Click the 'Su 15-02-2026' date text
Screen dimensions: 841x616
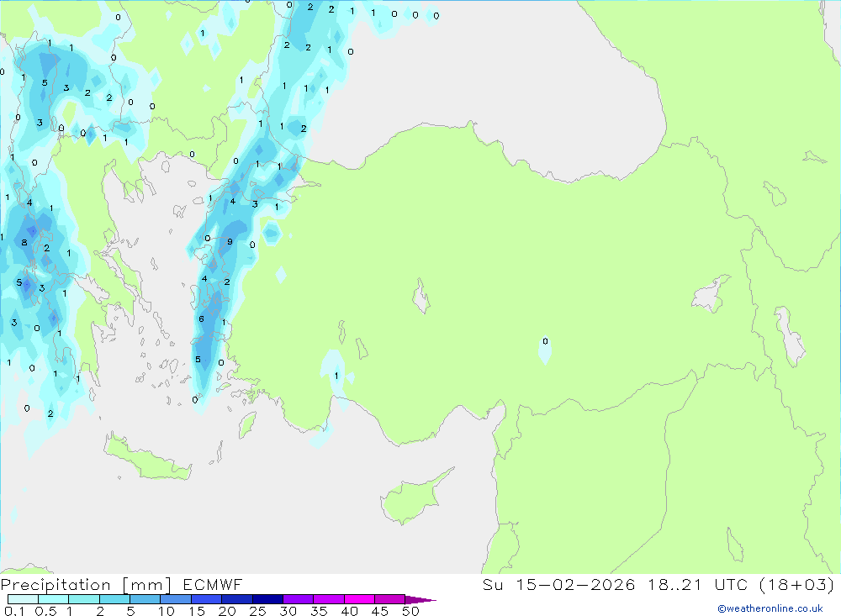pos(558,584)
